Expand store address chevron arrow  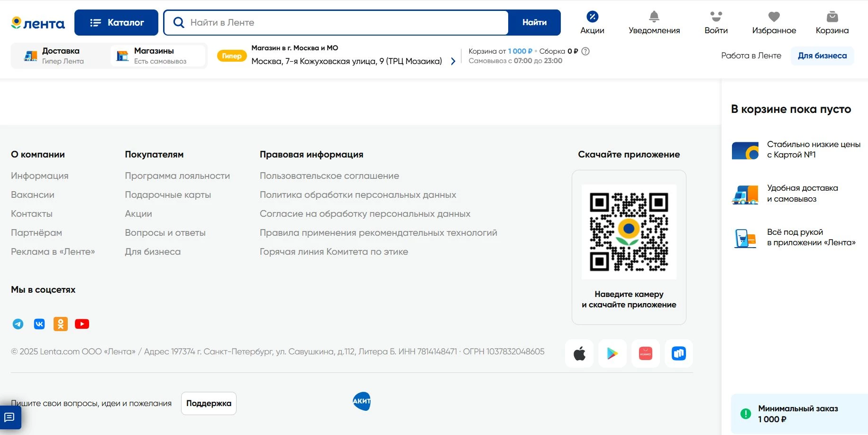(453, 61)
